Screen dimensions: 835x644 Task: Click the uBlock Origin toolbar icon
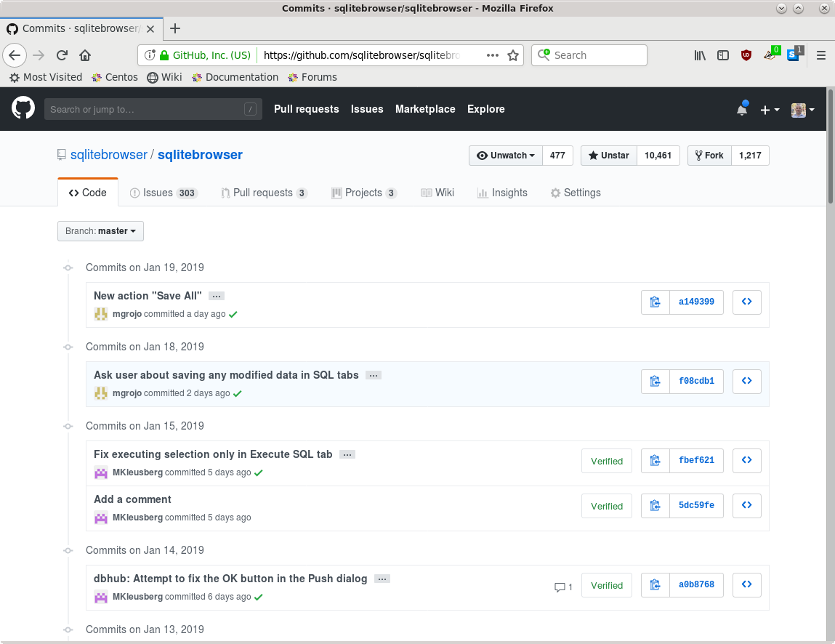pos(746,55)
